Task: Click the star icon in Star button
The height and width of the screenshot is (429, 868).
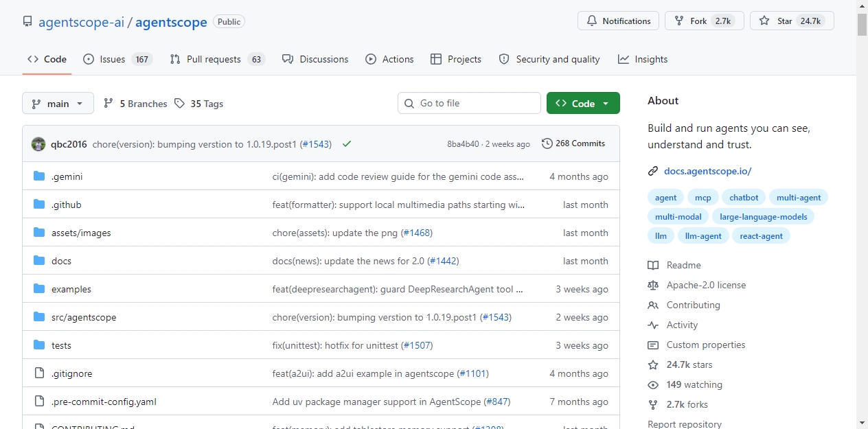Action: coord(764,21)
